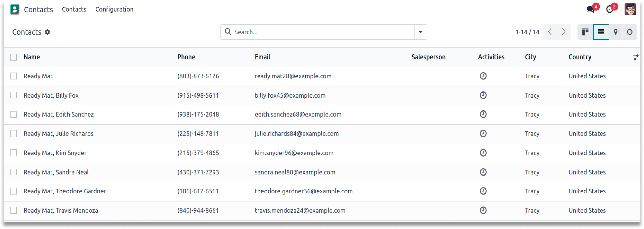Expand the search filter options dropdown

pos(421,32)
